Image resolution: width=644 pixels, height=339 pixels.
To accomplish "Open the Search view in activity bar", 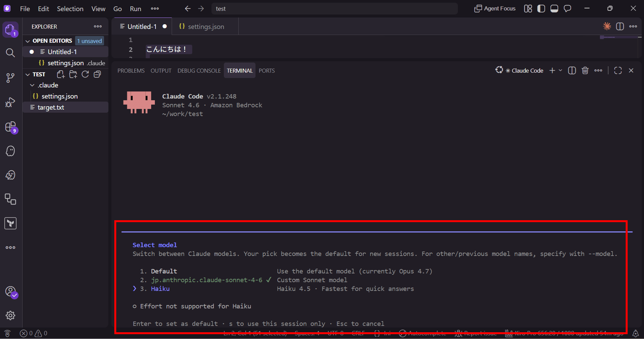I will click(10, 53).
